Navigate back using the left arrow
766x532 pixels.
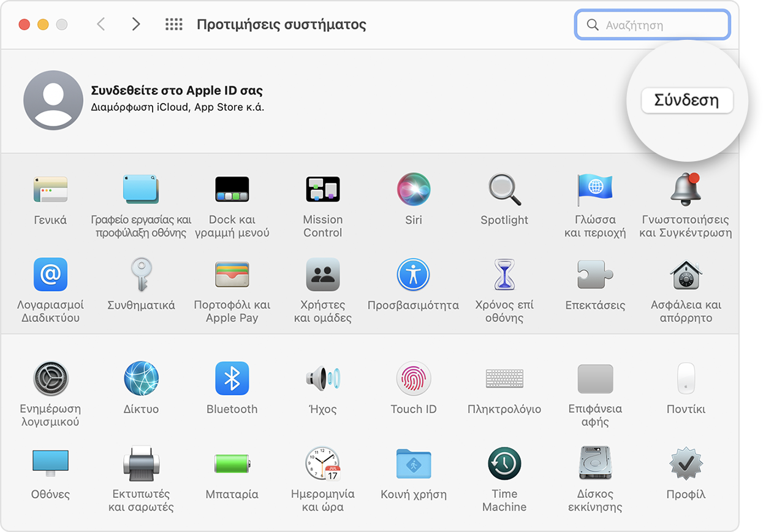point(102,25)
